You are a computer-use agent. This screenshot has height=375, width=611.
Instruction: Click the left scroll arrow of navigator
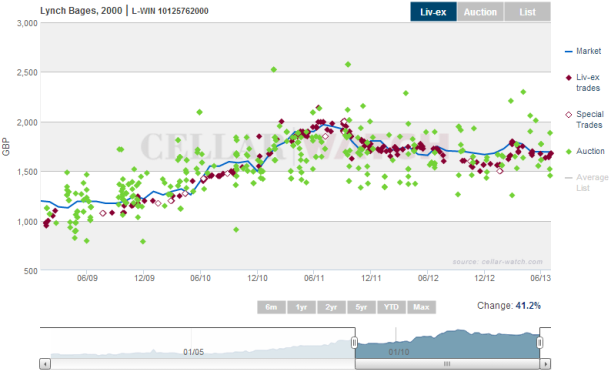[45, 364]
